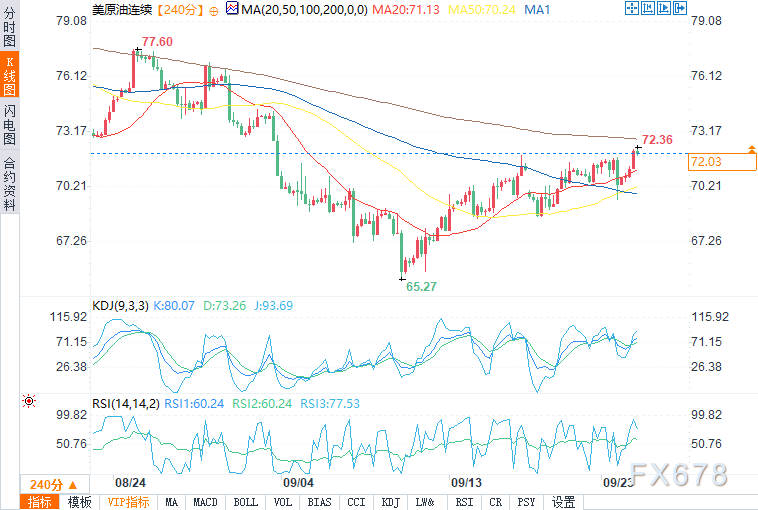This screenshot has width=758, height=510.
Task: Click the crosshair cursor icon
Action: [x=631, y=8]
